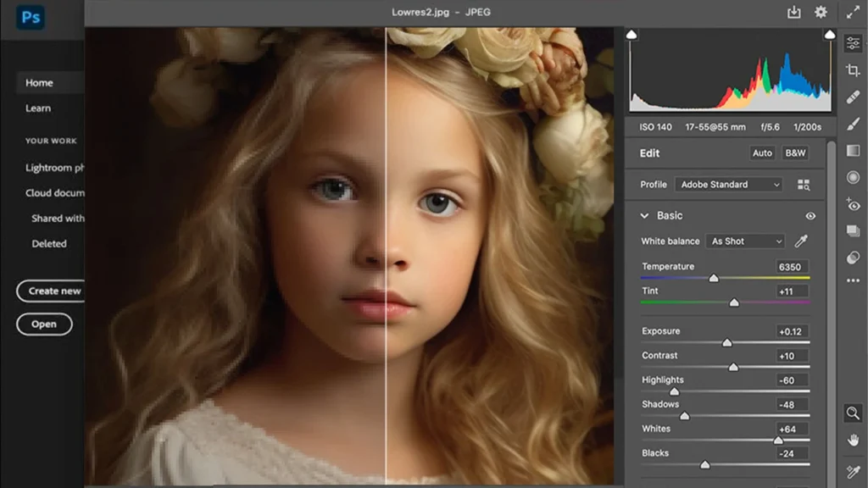Click the Open button
This screenshot has width=868, height=488.
(44, 324)
